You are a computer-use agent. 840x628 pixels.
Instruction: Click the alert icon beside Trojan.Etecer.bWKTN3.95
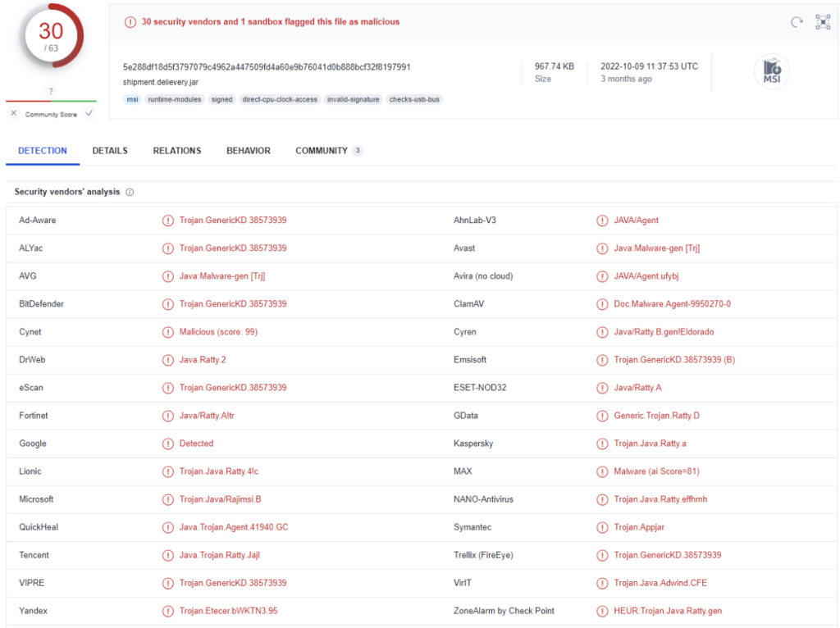(x=167, y=611)
